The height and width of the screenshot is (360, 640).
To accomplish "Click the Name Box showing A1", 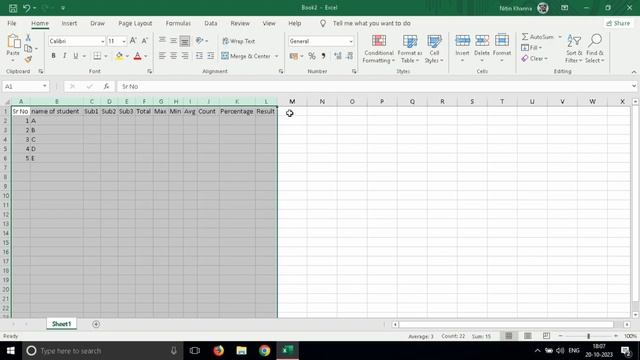I will point(25,87).
